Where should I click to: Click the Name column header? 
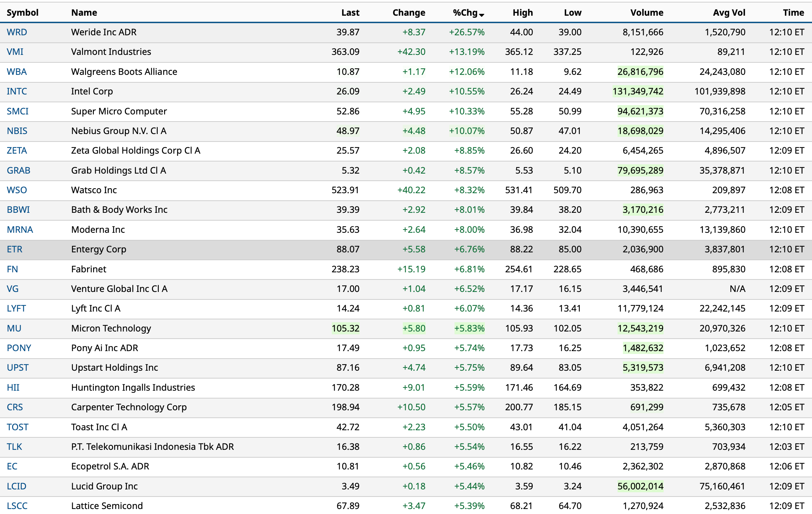84,12
